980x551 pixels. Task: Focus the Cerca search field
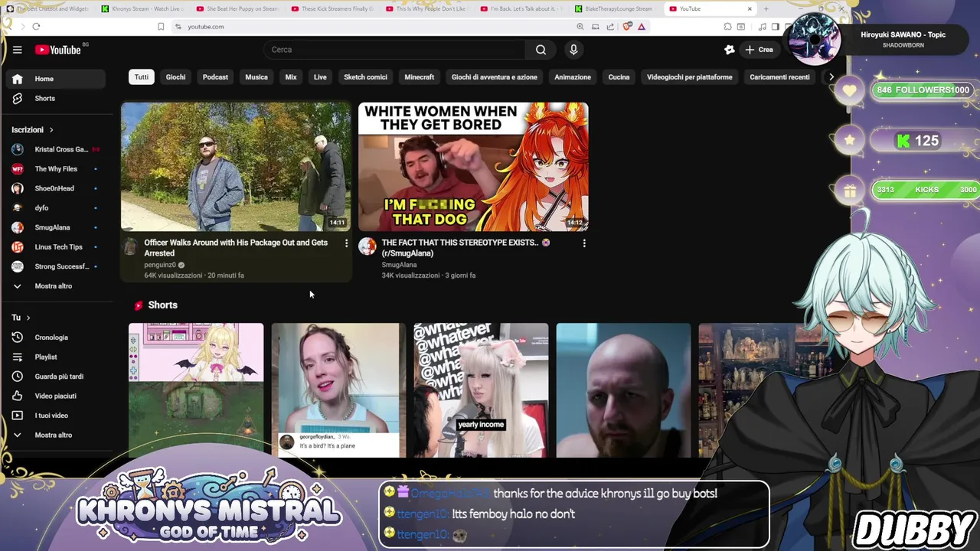click(394, 50)
